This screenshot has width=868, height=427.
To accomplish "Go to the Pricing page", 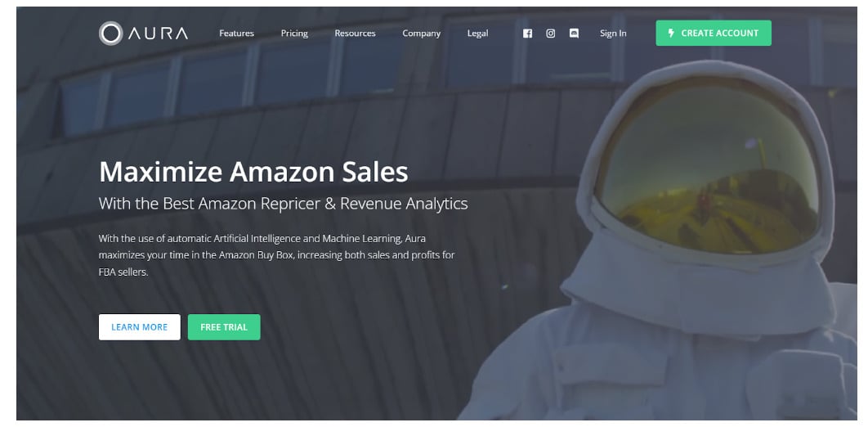I will tap(294, 34).
